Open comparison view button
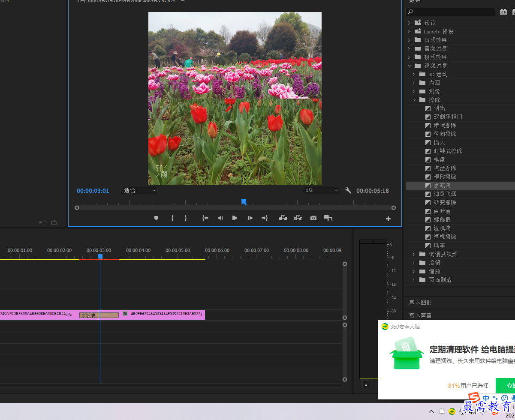This screenshot has width=515, height=420. [328, 218]
